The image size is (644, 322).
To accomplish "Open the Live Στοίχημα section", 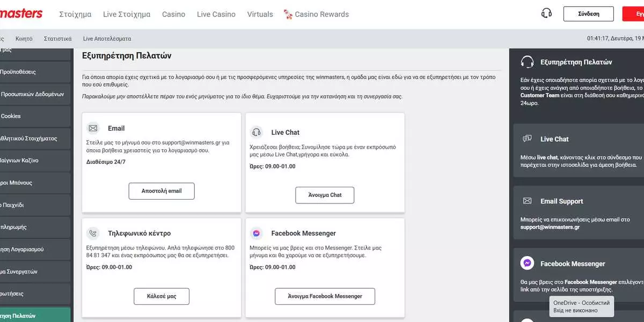I will click(x=127, y=14).
